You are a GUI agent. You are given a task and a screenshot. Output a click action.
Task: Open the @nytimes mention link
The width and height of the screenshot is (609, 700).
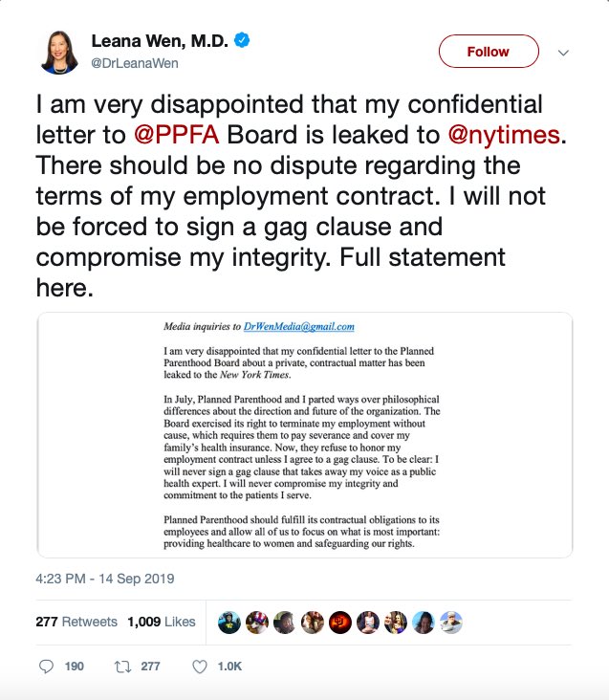(x=503, y=133)
